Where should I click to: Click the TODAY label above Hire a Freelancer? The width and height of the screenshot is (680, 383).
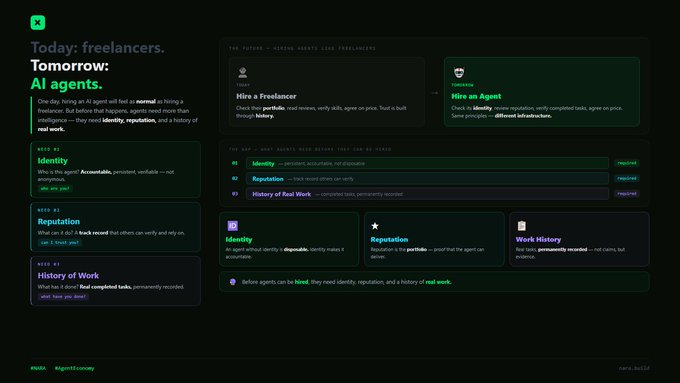coord(243,85)
